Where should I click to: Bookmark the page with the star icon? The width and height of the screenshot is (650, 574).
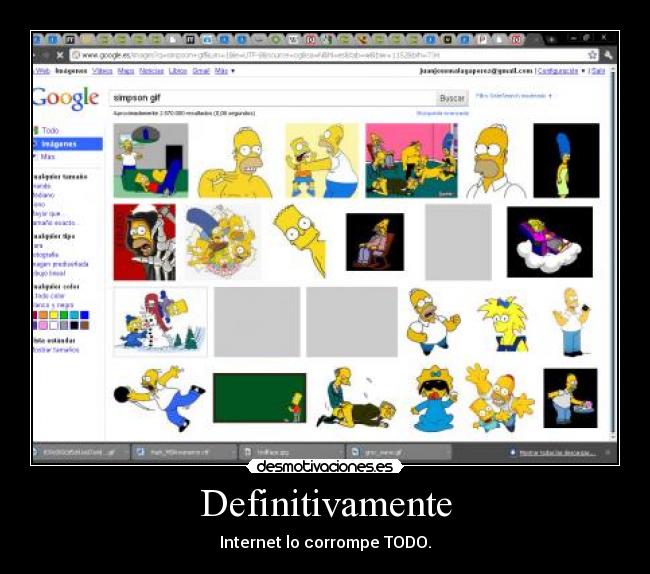pos(592,55)
